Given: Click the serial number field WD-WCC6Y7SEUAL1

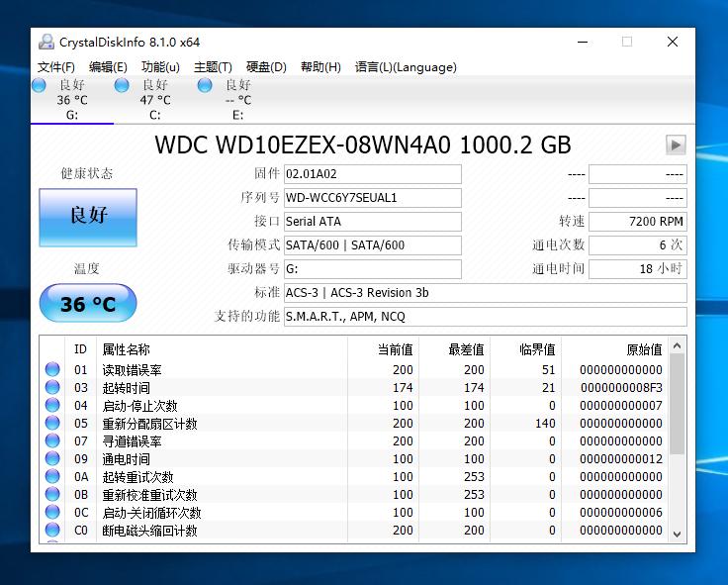Looking at the screenshot, I should 372,198.
